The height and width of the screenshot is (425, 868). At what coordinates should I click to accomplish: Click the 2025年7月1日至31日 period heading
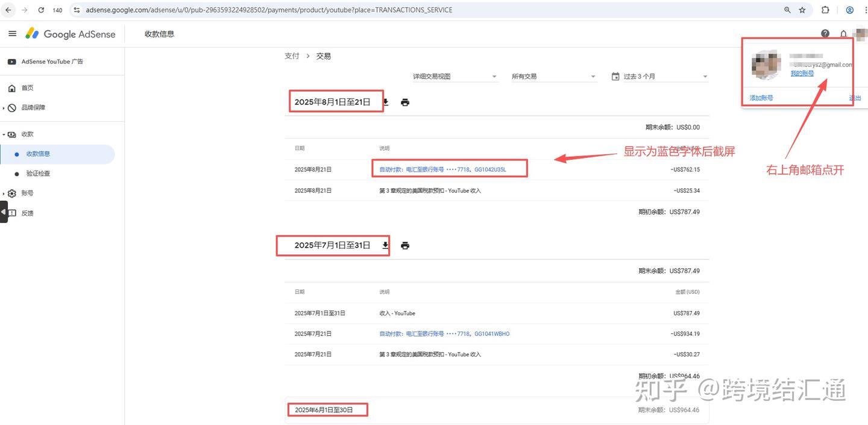tap(332, 245)
